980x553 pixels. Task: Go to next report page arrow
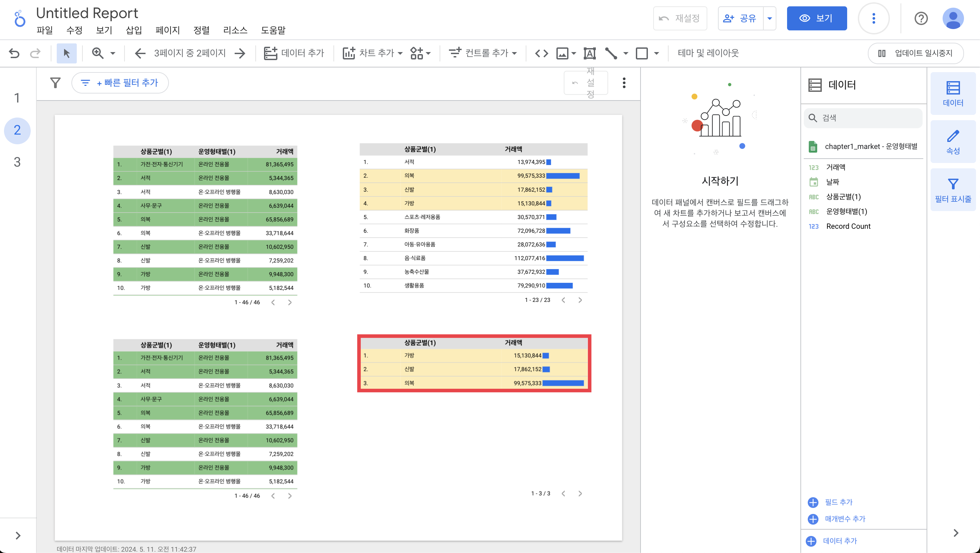coord(240,53)
